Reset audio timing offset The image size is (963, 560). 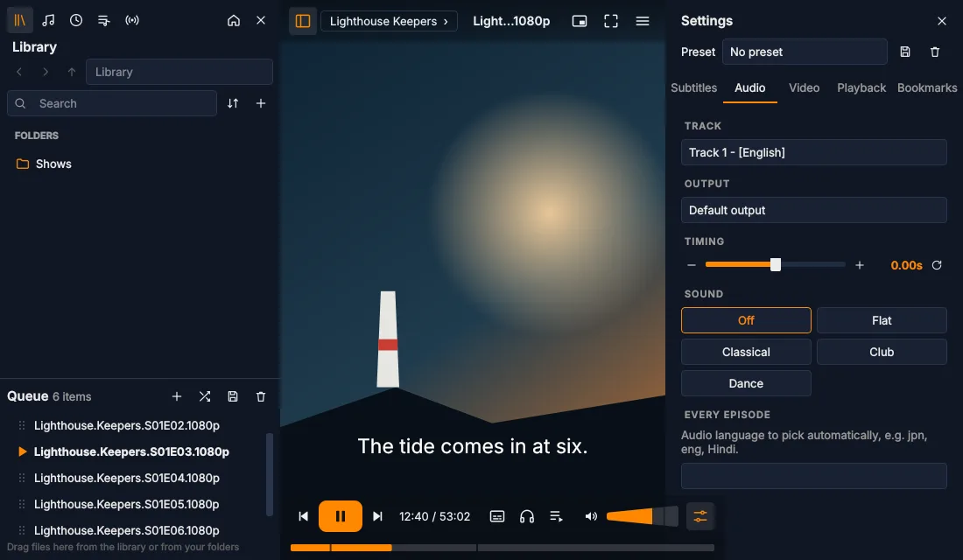[937, 265]
